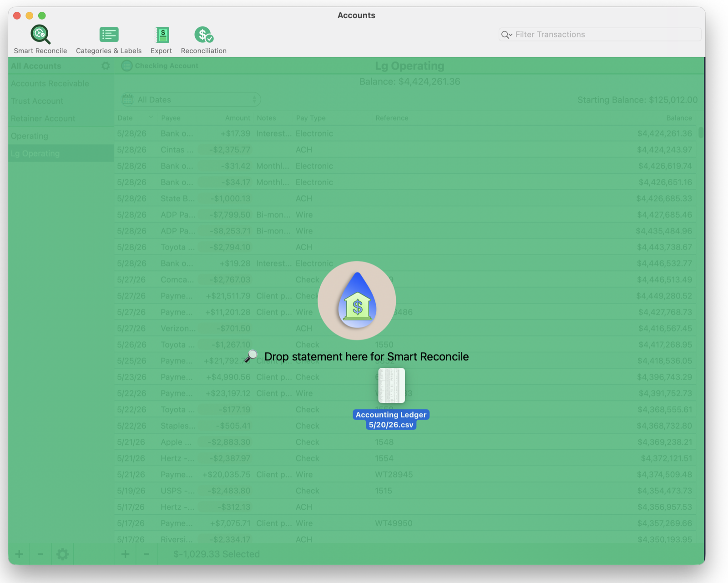Open the search options magnifier menu
This screenshot has width=728, height=583.
tap(506, 35)
